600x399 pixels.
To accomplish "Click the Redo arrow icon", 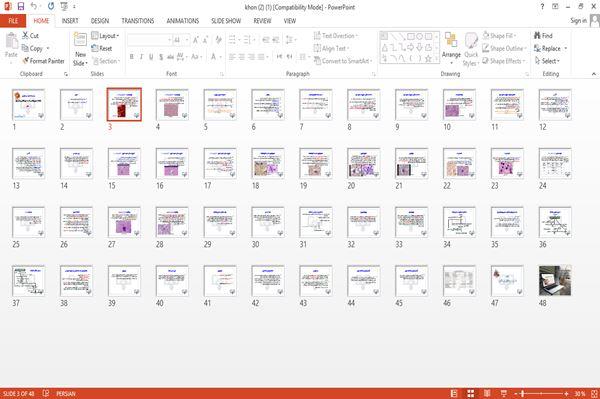I will 51,7.
